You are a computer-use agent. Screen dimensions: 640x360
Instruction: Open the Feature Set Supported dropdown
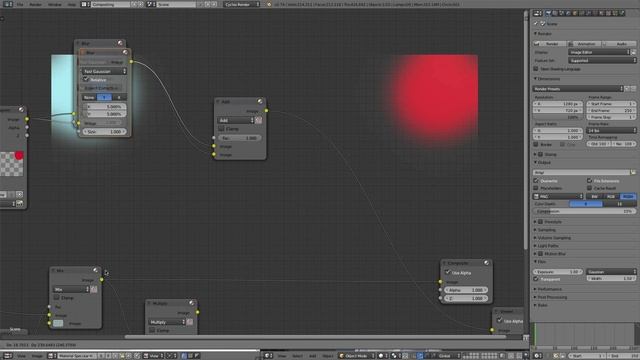point(602,60)
